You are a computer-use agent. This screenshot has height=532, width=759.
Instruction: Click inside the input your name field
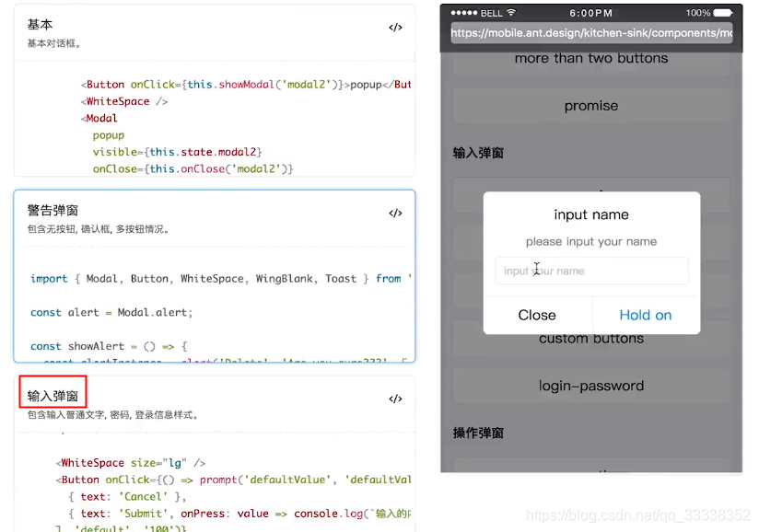(x=590, y=269)
